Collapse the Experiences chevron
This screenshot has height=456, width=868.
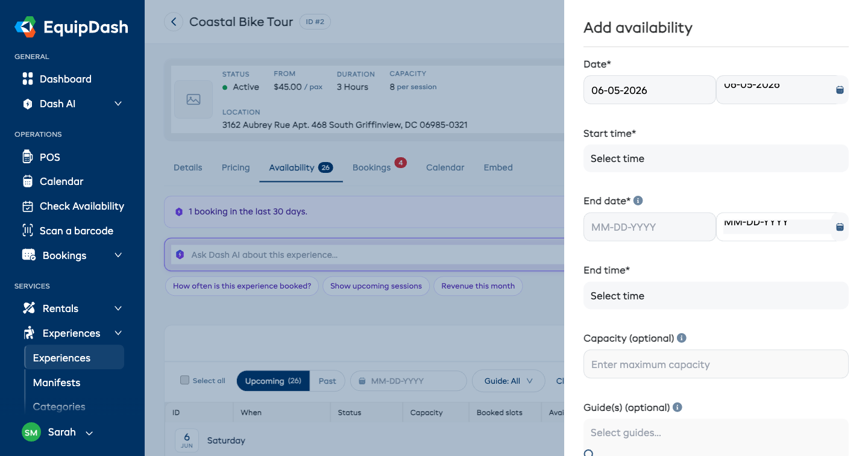click(x=118, y=333)
